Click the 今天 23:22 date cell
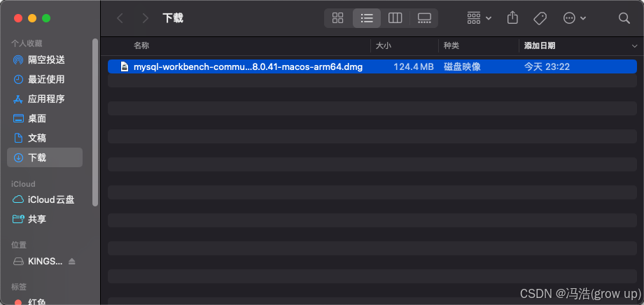The width and height of the screenshot is (644, 305). pos(547,66)
